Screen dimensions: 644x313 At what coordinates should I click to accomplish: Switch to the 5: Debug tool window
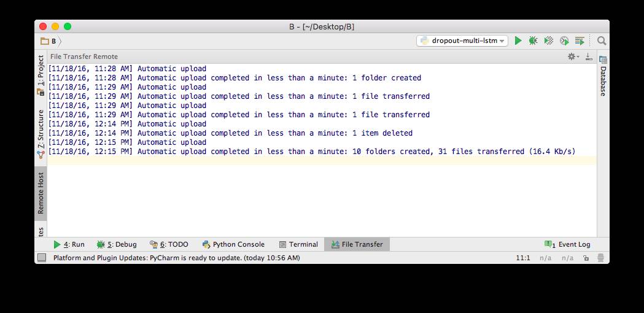pos(117,244)
